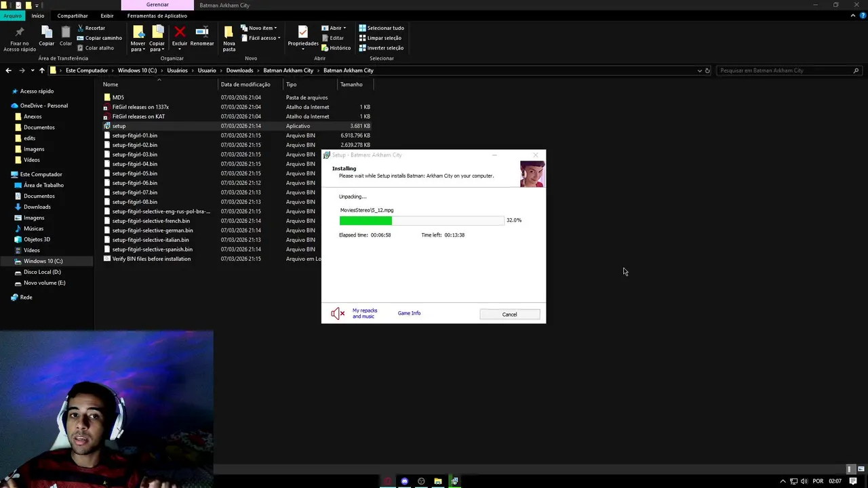The image size is (868, 488).
Task: Click the Downloads breadcrumb in the address bar
Action: [239, 70]
